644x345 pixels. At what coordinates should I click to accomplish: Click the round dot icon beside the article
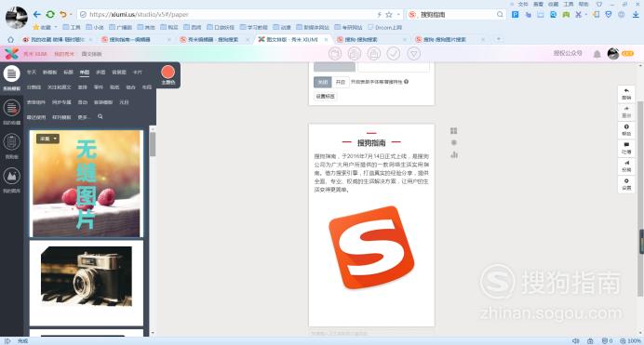(x=454, y=142)
